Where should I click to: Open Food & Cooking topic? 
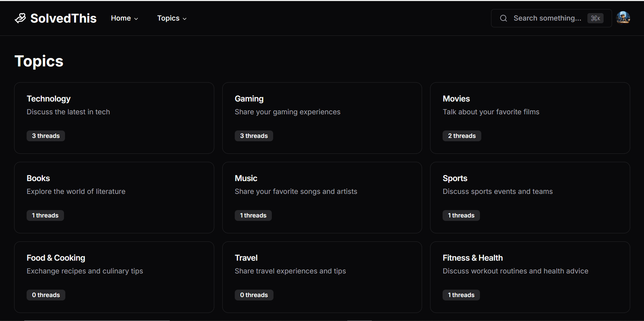click(x=56, y=258)
